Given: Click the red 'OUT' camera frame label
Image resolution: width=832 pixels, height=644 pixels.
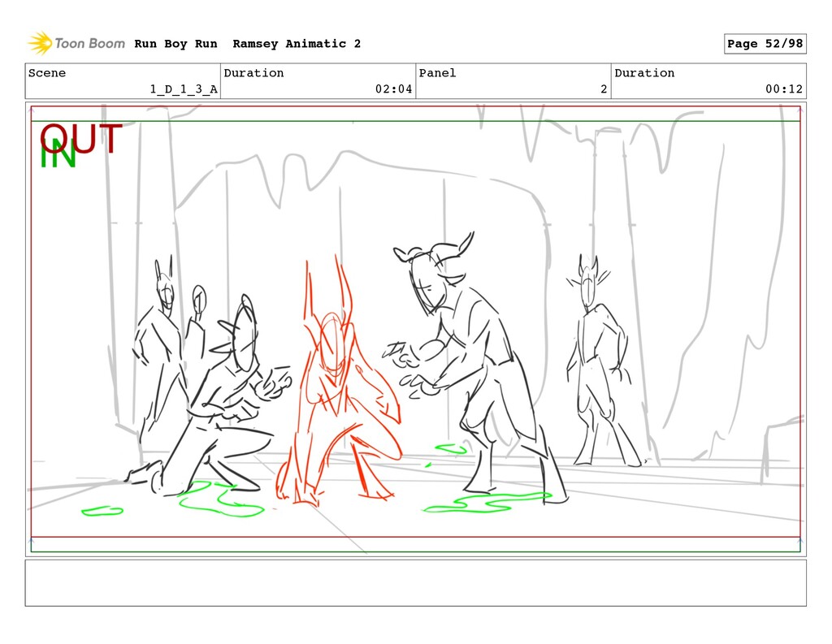Looking at the screenshot, I should click(81, 138).
